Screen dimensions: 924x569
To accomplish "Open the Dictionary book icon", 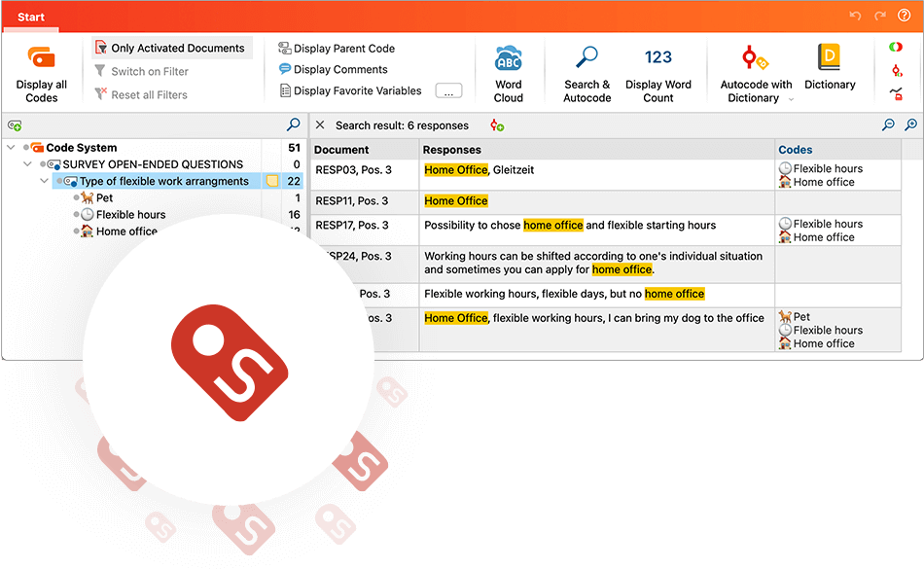I will click(x=829, y=57).
